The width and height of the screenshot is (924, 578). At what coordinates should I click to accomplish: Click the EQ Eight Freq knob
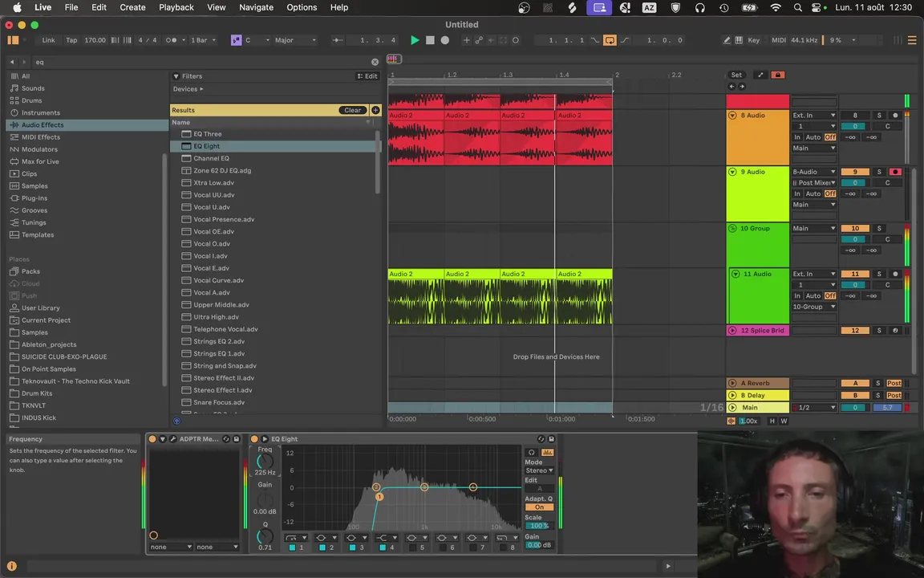(265, 462)
